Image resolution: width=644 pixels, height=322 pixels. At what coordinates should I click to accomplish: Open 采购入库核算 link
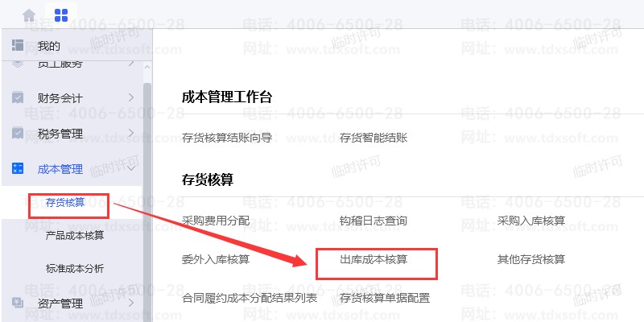click(x=531, y=221)
